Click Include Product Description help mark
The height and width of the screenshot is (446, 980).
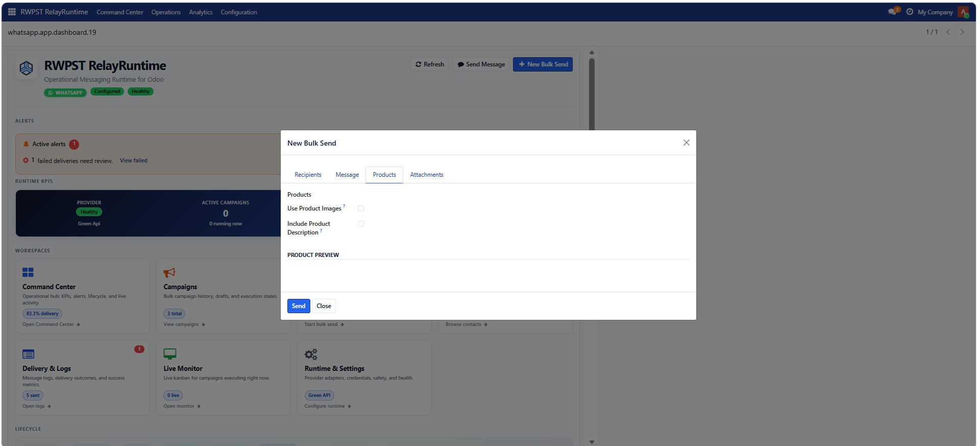coord(321,230)
